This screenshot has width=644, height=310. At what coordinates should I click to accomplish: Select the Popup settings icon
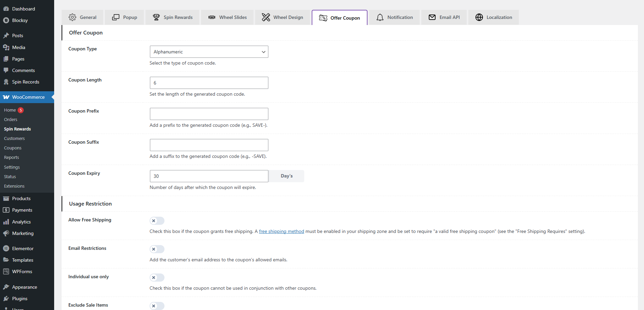(x=115, y=17)
